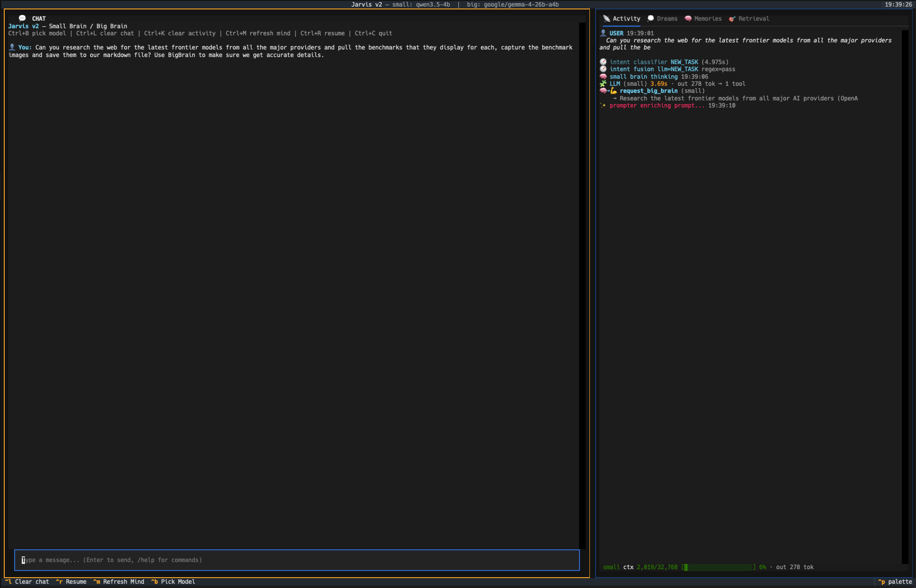Screen dimensions: 916x588
Task: Switch to the Dreams tab
Action: coord(667,19)
